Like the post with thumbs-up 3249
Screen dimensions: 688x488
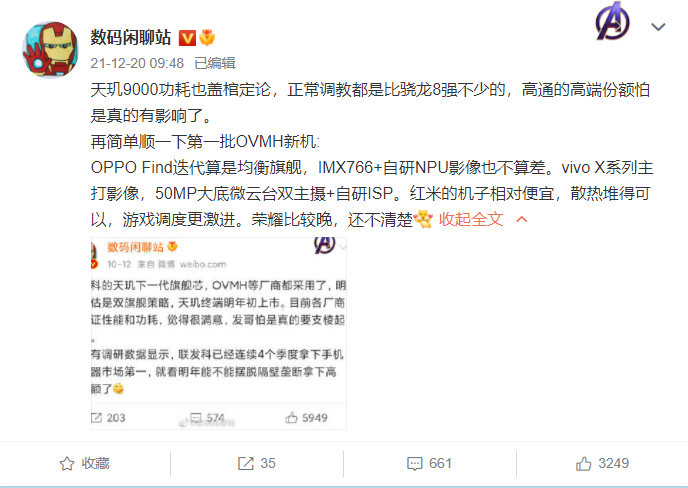click(x=584, y=463)
